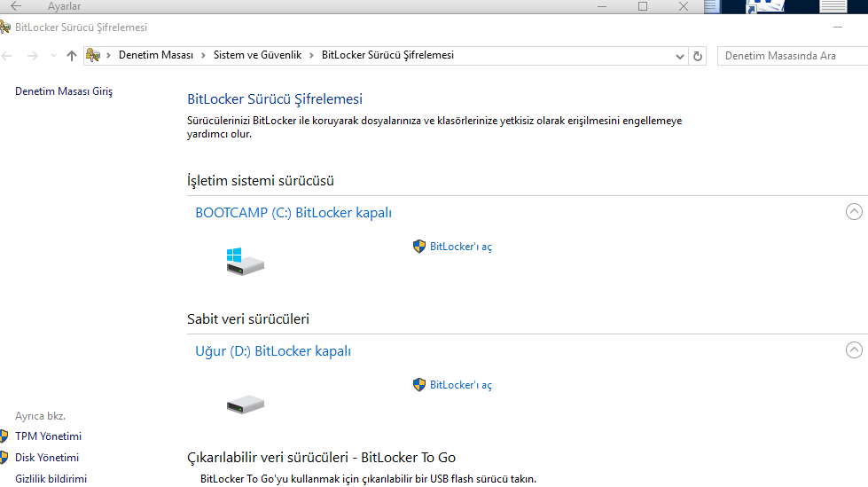Click the BOOTCAMP (C:) drive icon

[x=245, y=261]
